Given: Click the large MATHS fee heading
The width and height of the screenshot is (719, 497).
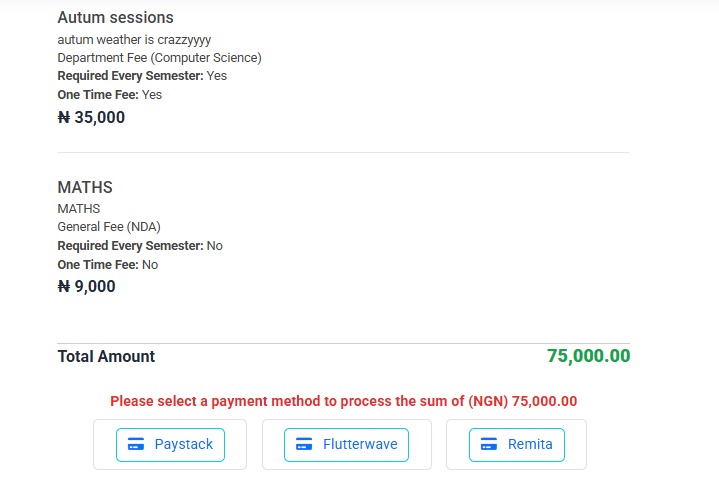Looking at the screenshot, I should [x=85, y=188].
